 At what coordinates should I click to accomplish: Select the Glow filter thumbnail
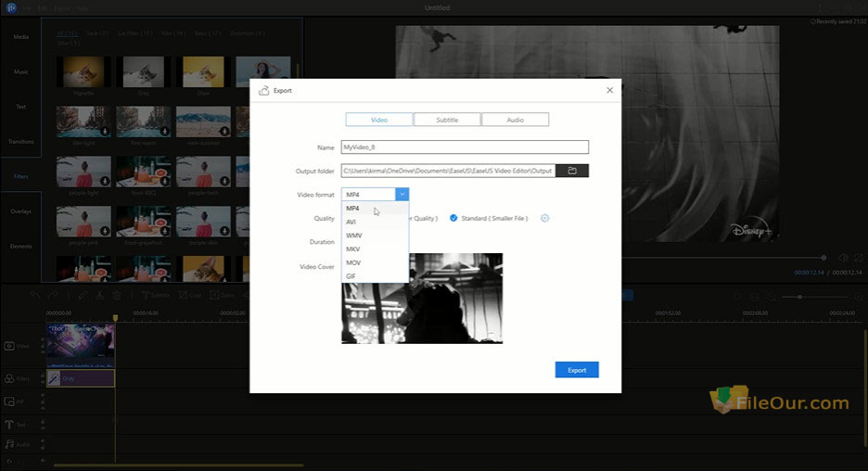(203, 71)
